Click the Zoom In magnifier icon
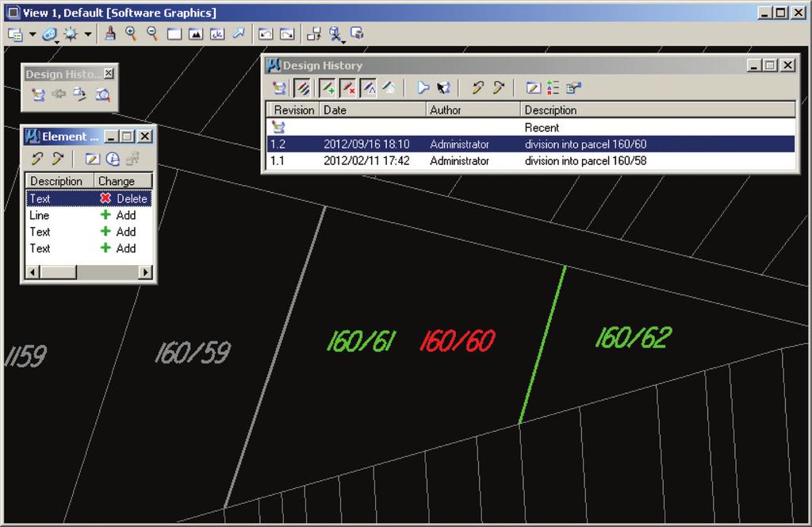Screen dimensions: 812x527 coord(131,34)
